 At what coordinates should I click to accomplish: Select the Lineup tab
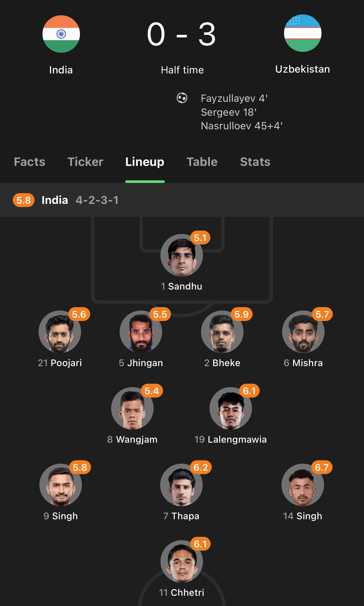(145, 162)
